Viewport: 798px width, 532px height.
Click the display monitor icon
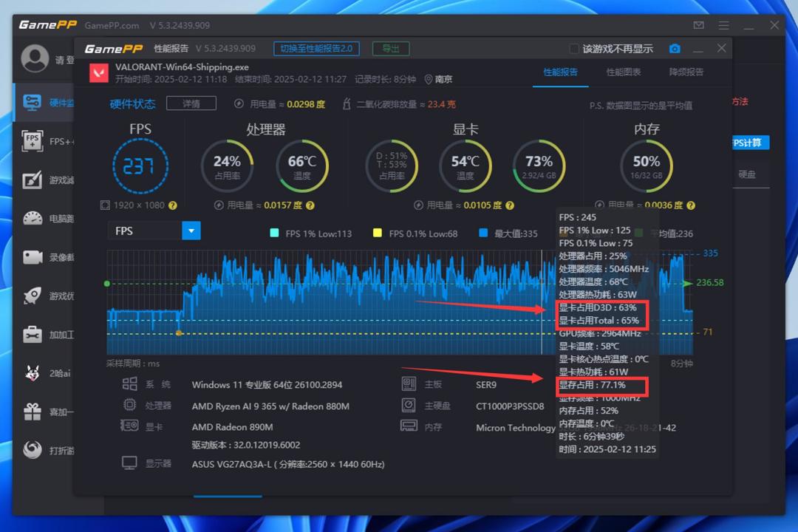point(129,463)
